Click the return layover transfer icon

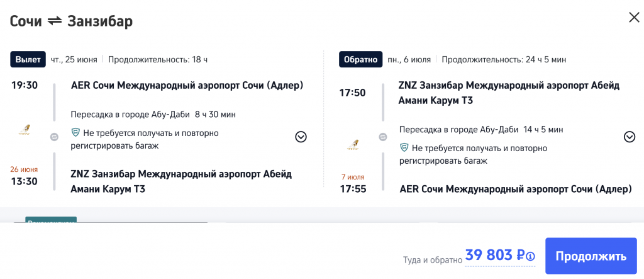click(x=382, y=137)
